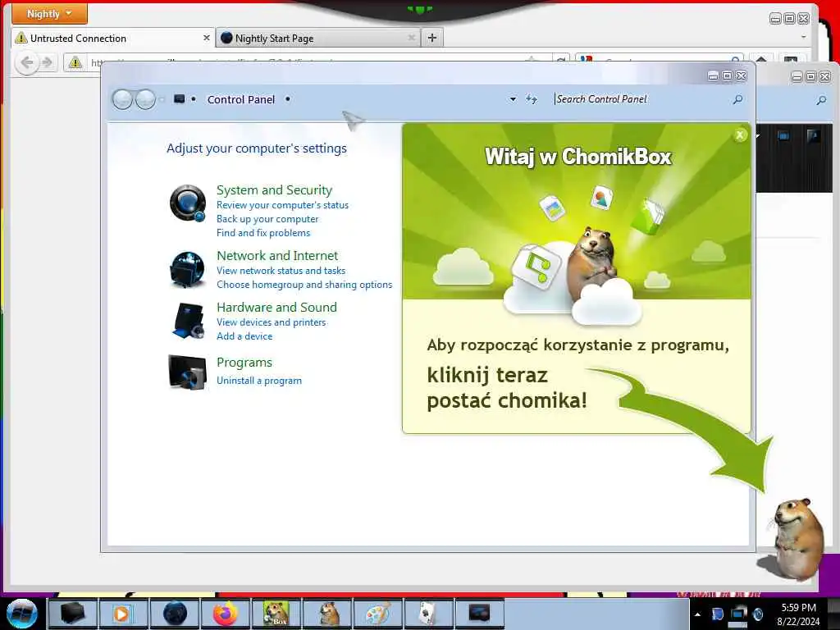Click the volume tray icon
This screenshot has height=630, width=840.
pyautogui.click(x=758, y=614)
